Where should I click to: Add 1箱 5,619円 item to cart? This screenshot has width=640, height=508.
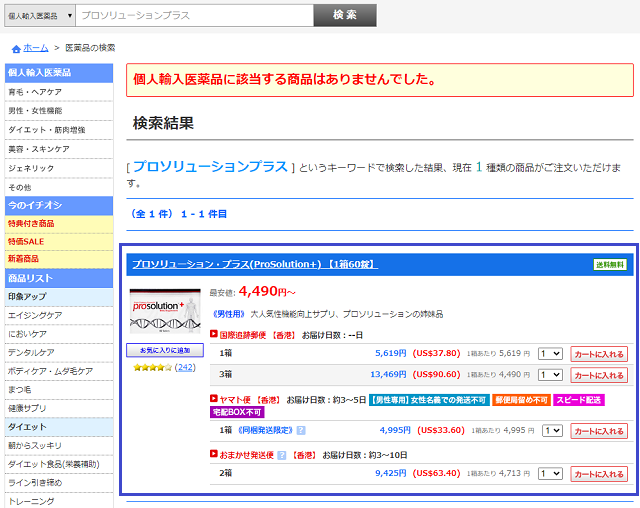pyautogui.click(x=599, y=354)
